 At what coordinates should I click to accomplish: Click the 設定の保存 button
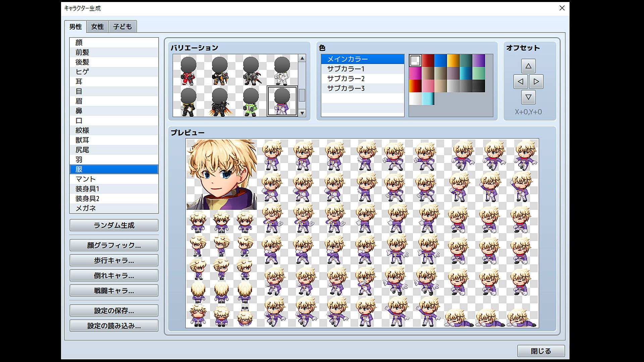coord(114,311)
